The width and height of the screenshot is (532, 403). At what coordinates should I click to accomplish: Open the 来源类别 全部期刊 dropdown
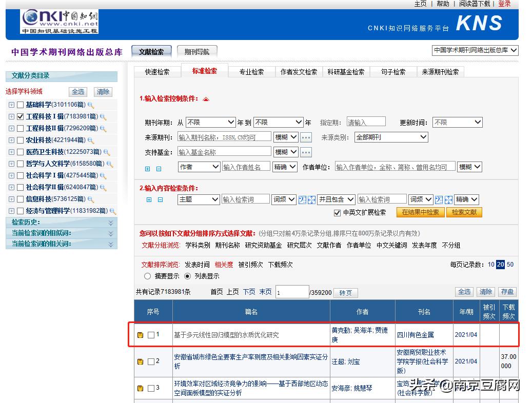[391, 137]
